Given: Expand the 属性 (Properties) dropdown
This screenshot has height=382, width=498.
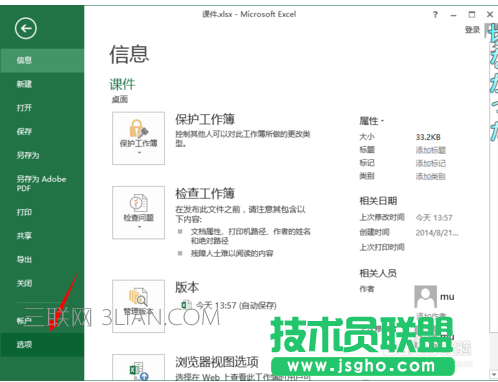Looking at the screenshot, I should coord(371,121).
